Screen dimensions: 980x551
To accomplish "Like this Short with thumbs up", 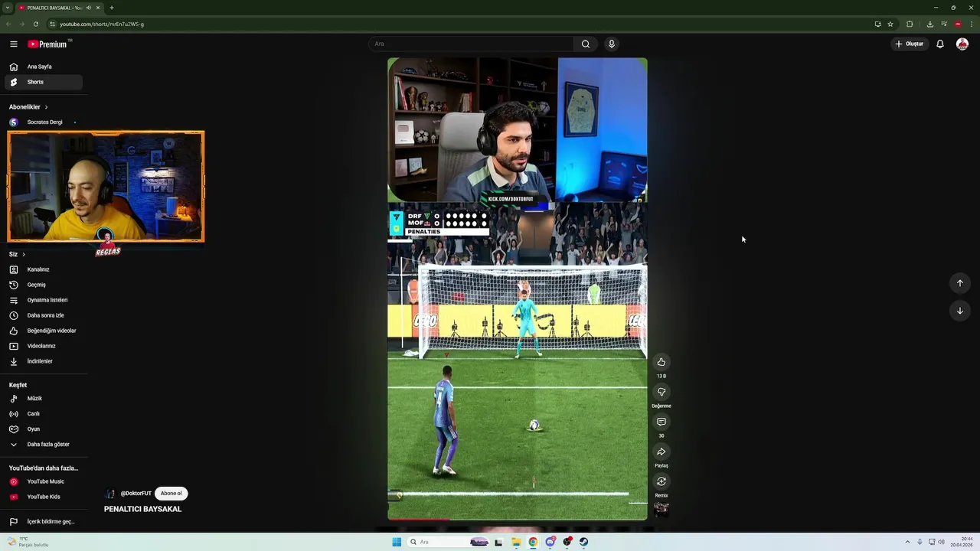I will click(x=661, y=362).
